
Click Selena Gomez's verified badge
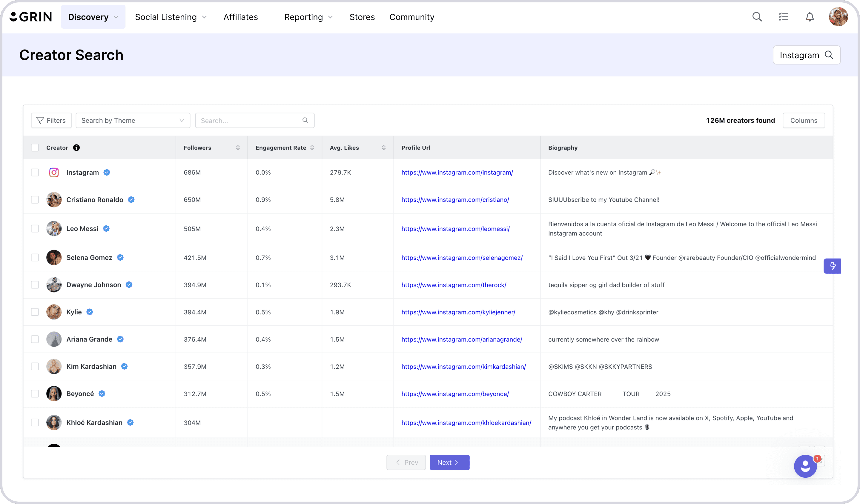(120, 258)
